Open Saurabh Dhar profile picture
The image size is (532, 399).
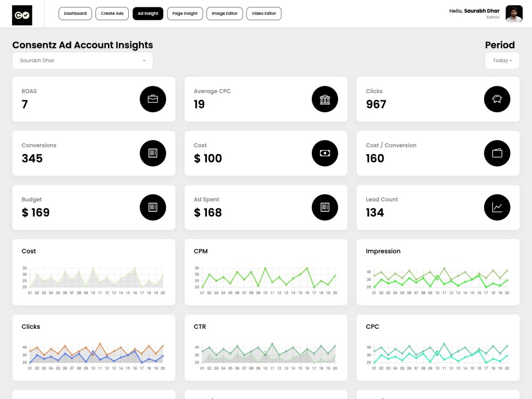(514, 14)
